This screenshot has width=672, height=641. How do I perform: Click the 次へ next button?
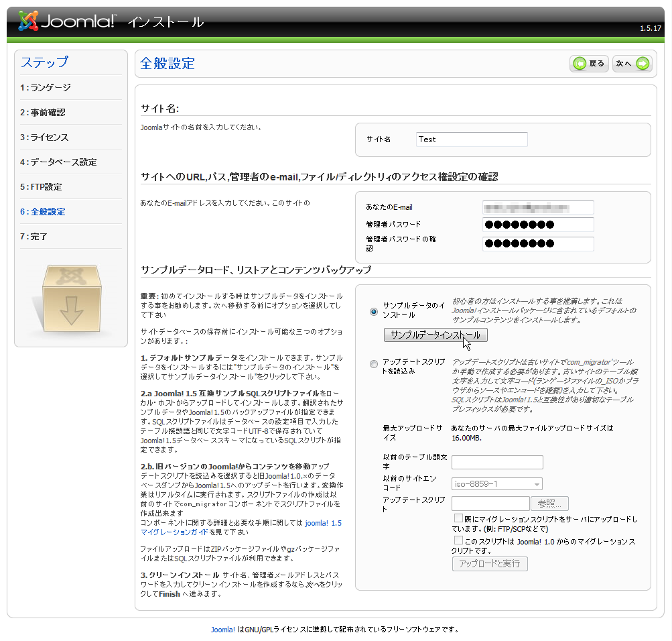632,64
